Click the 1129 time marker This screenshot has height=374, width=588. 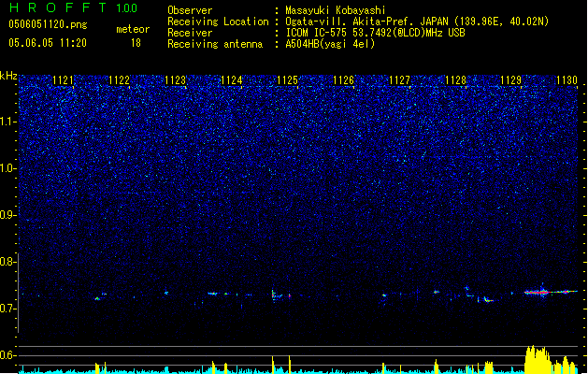coord(511,80)
